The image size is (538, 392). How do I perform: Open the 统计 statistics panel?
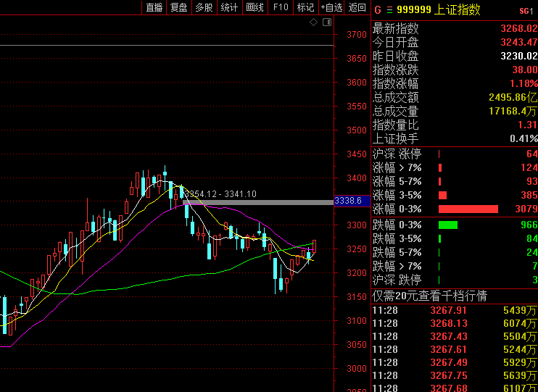[x=229, y=7]
